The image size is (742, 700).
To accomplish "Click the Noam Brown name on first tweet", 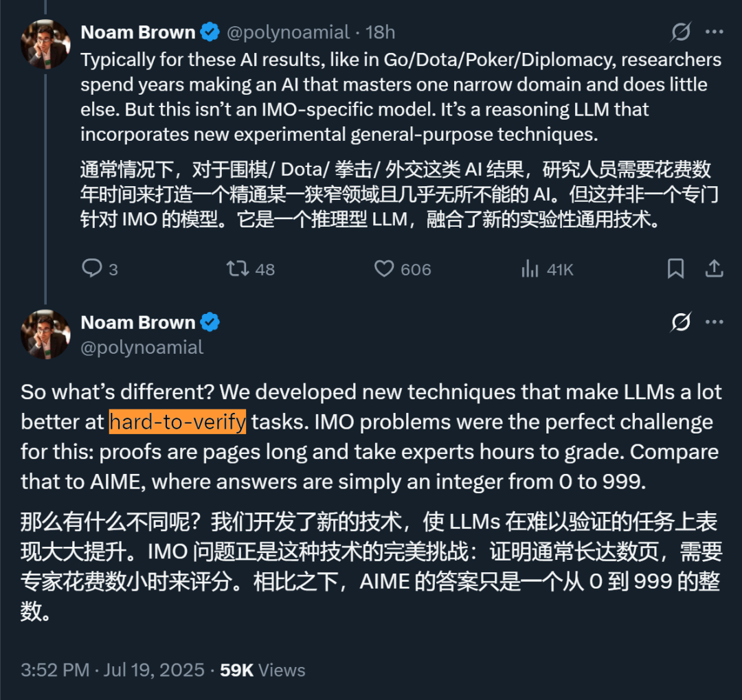I will [137, 32].
